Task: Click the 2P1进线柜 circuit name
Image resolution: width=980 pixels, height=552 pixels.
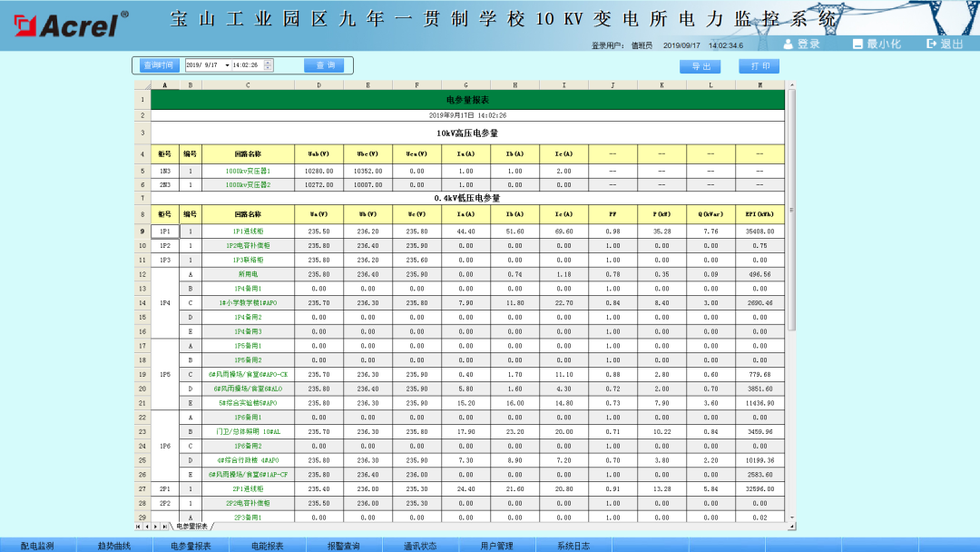Action: click(x=248, y=488)
